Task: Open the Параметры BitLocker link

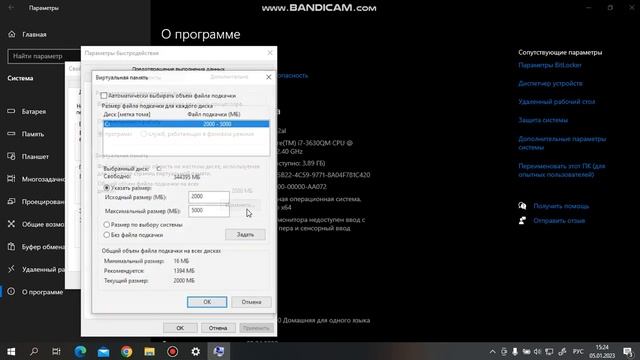Action: pyautogui.click(x=550, y=65)
